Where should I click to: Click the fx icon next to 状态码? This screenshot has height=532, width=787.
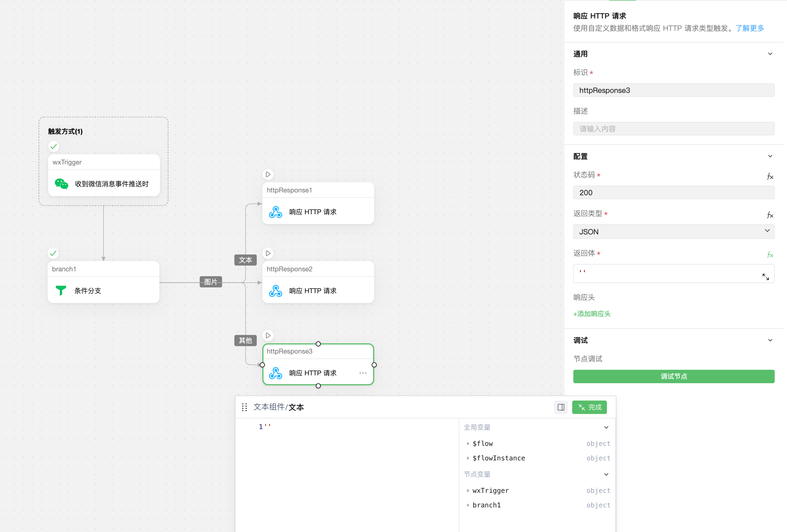[770, 176]
